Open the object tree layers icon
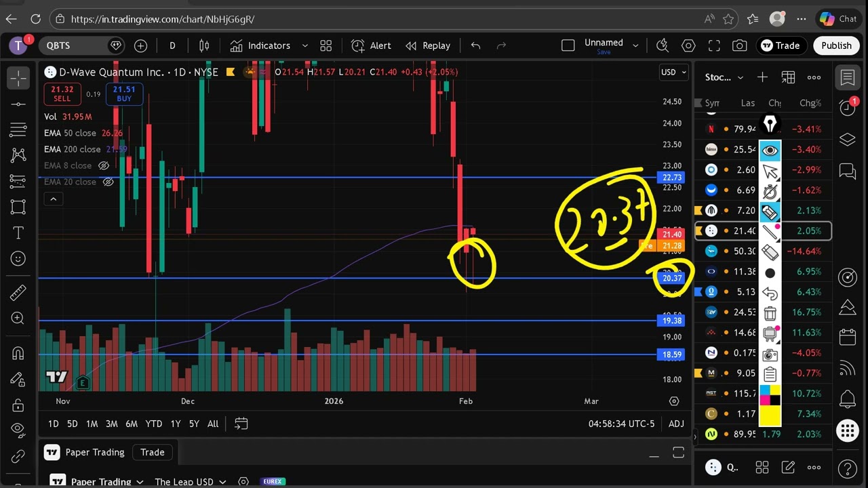Image resolution: width=868 pixels, height=488 pixels. pos(848,140)
